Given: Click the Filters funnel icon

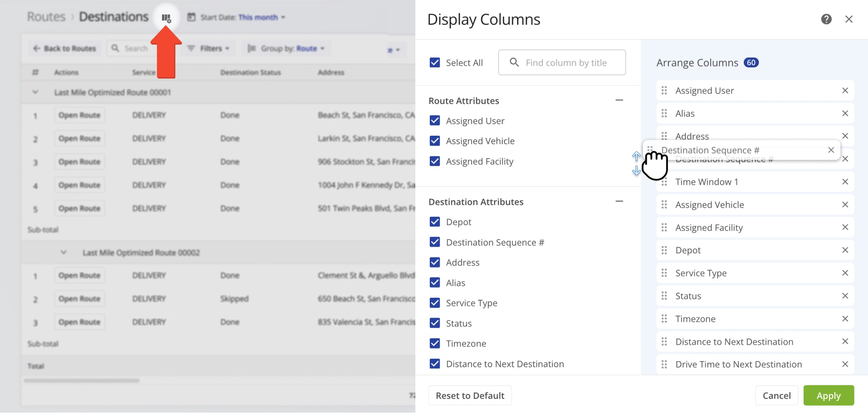Looking at the screenshot, I should click(192, 48).
